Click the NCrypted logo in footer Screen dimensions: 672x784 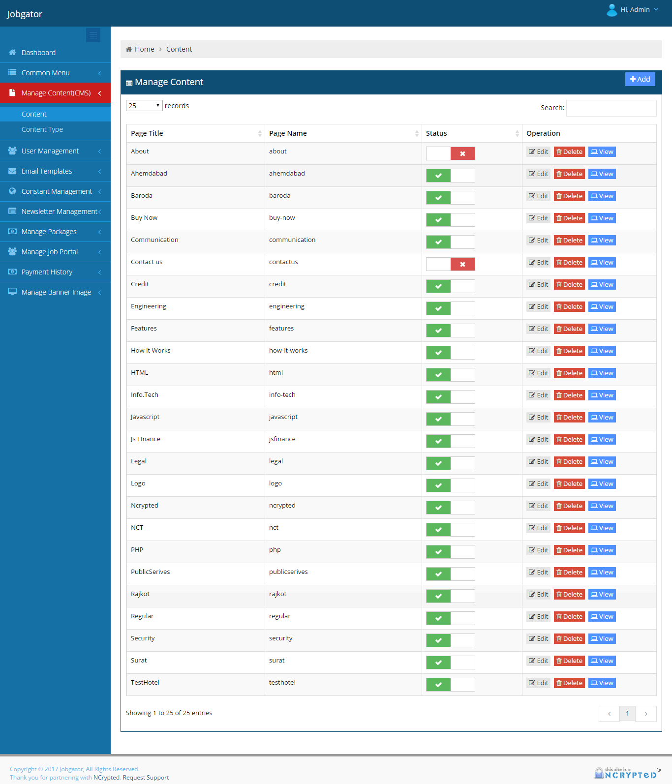[x=627, y=773]
